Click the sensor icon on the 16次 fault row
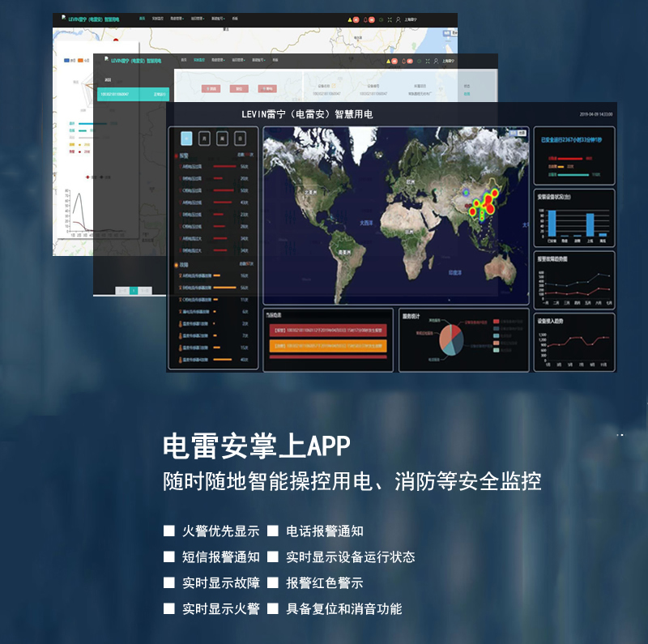Image resolution: width=648 pixels, height=644 pixels. [181, 275]
